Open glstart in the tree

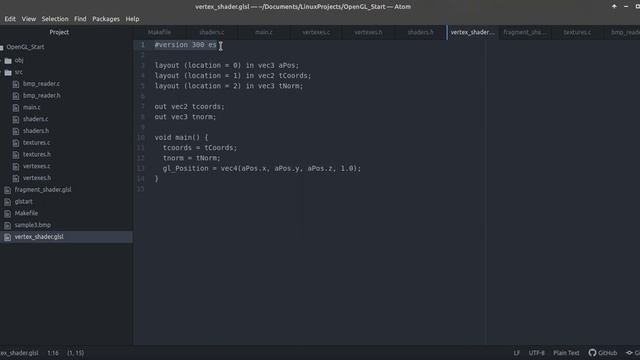click(x=23, y=202)
